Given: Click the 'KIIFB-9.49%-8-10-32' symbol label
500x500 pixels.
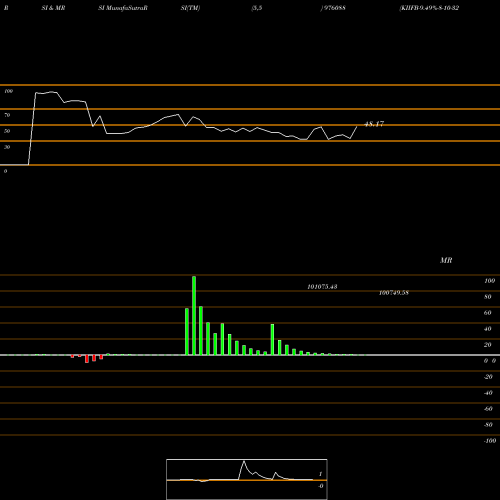Looking at the screenshot, I should click(429, 8).
